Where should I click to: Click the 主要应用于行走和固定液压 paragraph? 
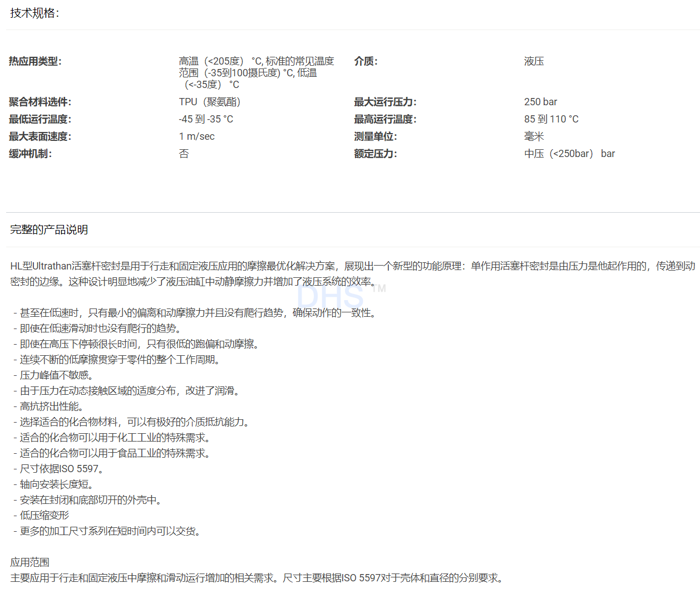tap(258, 578)
